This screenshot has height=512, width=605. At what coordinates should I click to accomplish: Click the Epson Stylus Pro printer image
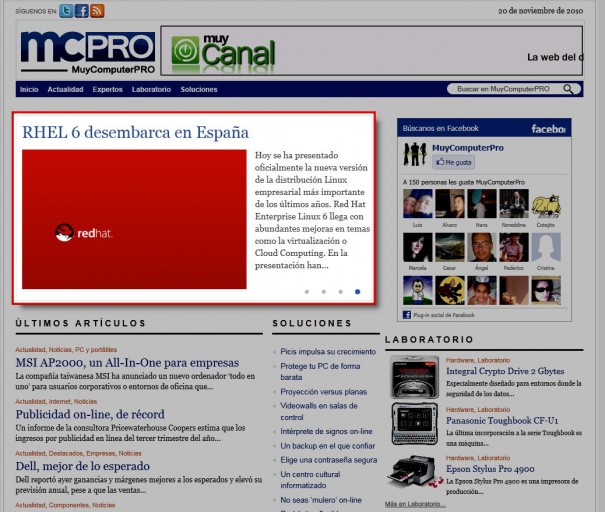(x=414, y=472)
